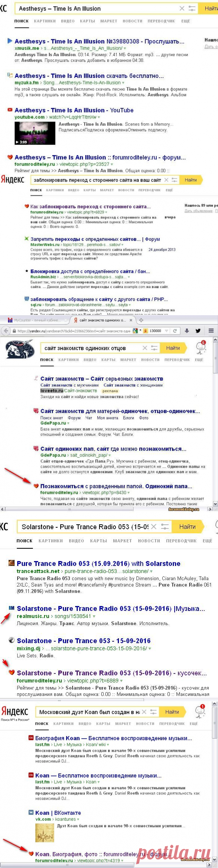Close the 'сайт знакомств одиноких о...' browser tab

coord(131,320)
